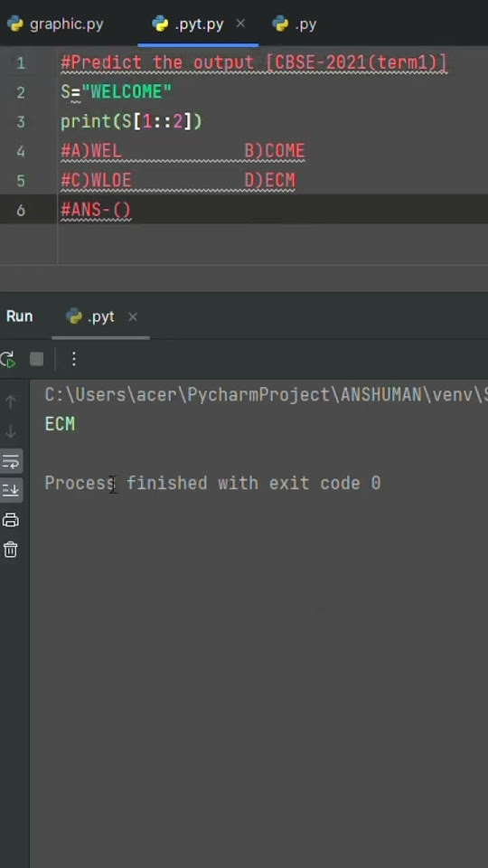Click line number 6 in the gutter
The width and height of the screenshot is (488, 868).
click(21, 211)
